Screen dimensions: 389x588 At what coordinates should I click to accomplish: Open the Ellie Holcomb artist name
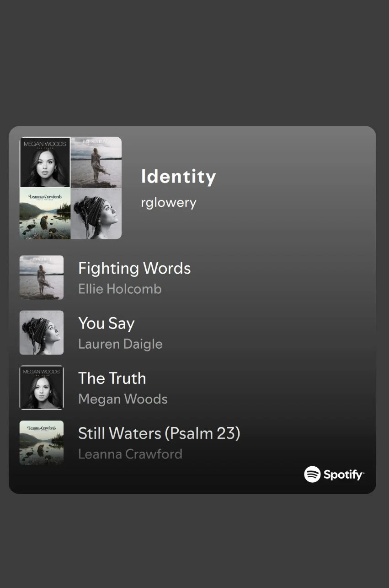tap(120, 289)
